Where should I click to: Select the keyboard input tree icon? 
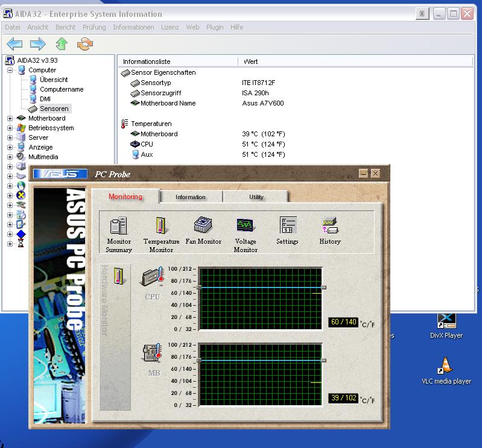(21, 176)
